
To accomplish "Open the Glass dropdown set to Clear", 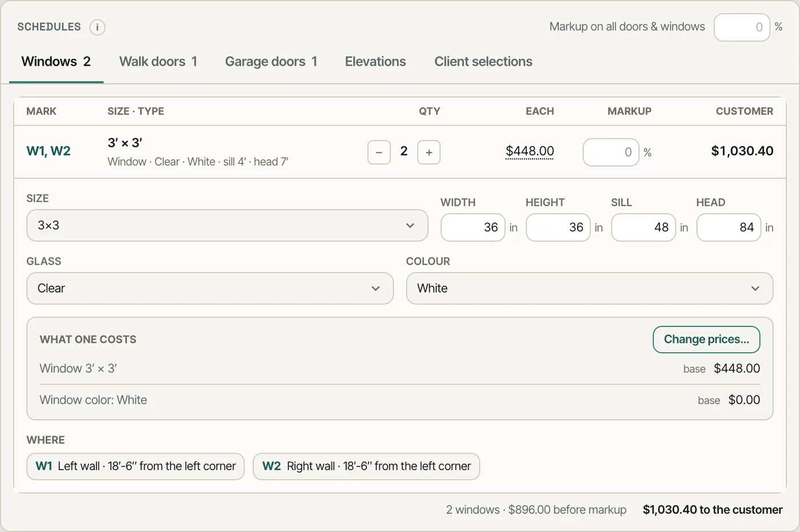I will point(210,288).
